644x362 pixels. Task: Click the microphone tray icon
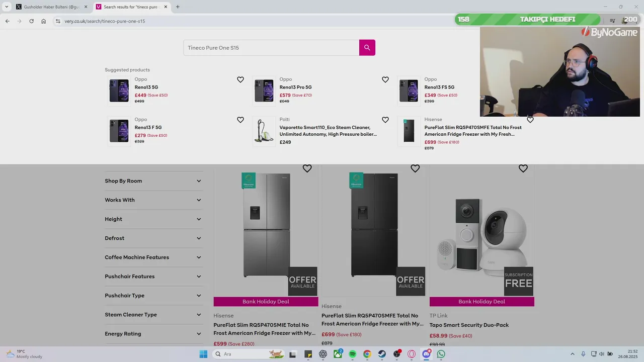(x=583, y=354)
